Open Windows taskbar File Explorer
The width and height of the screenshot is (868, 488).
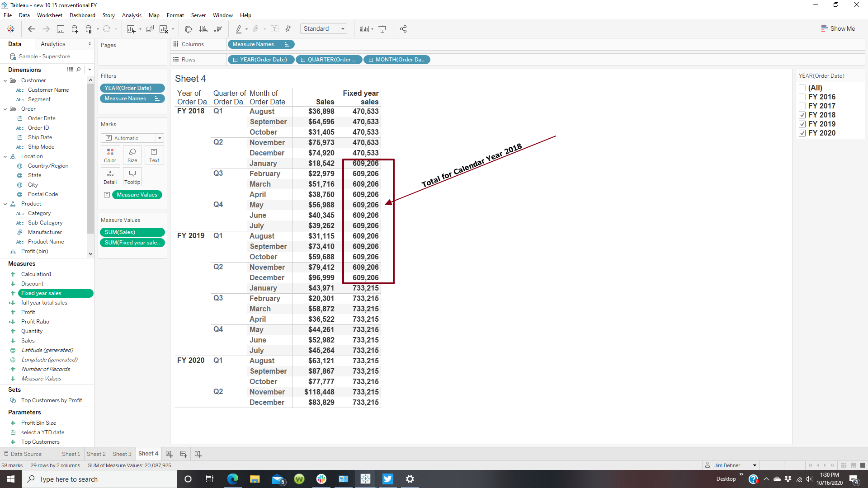[x=255, y=479]
